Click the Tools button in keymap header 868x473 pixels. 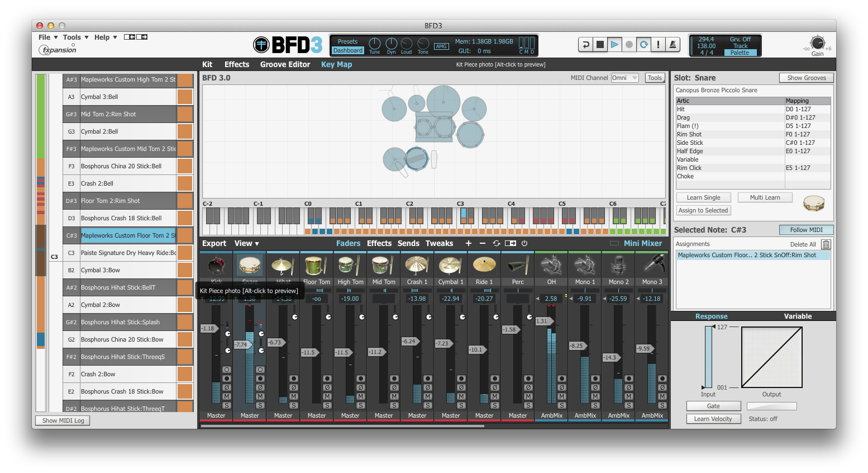(x=655, y=78)
